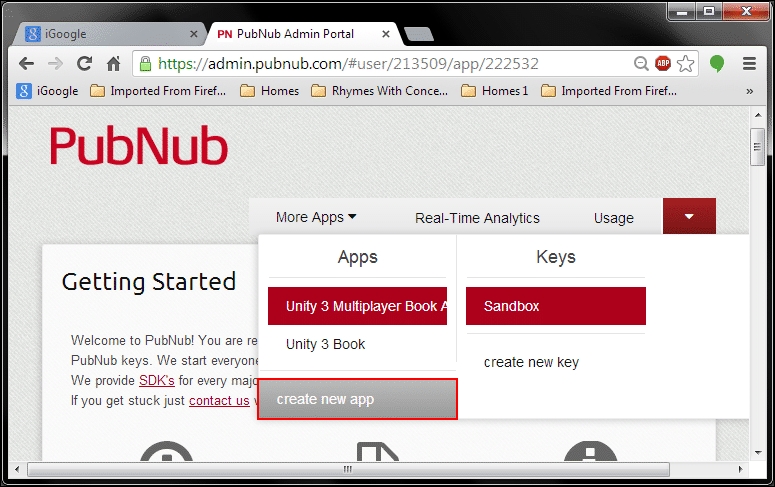Screen dimensions: 775x487
Task: Click the green padlock security icon
Action: (x=145, y=63)
